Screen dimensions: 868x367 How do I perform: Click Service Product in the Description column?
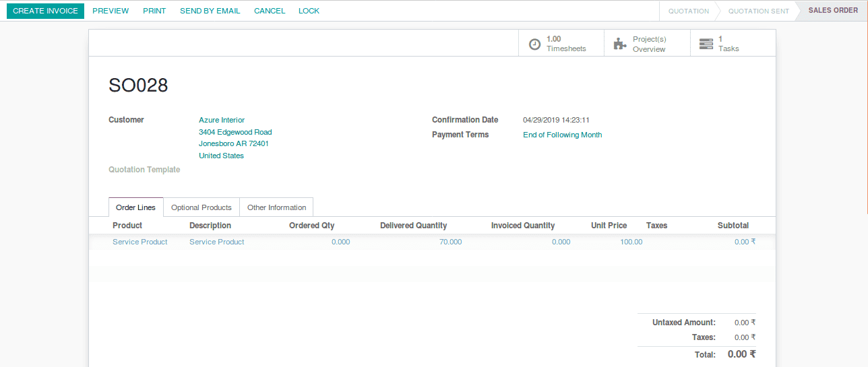217,242
